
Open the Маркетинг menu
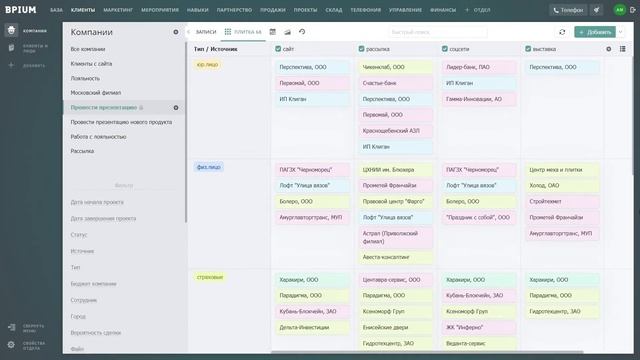[x=118, y=10]
